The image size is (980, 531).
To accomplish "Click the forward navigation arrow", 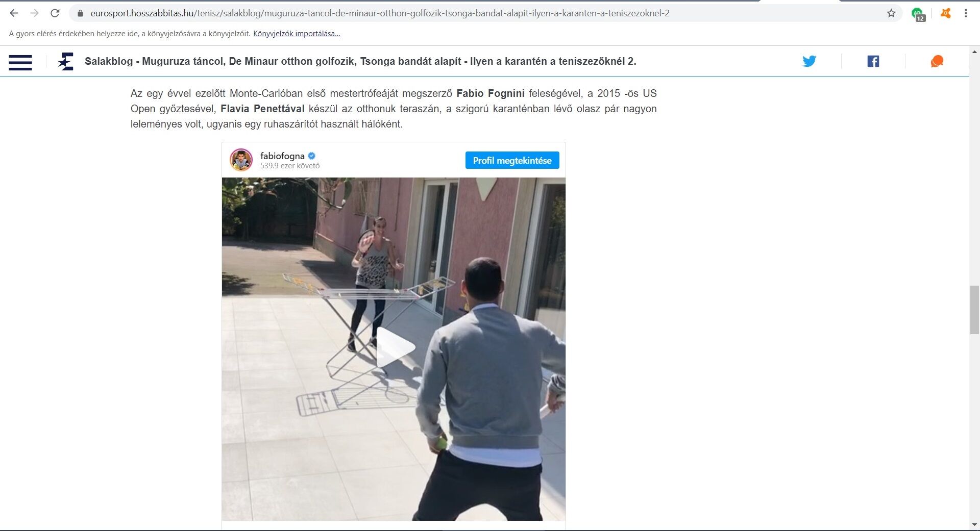I will click(34, 13).
